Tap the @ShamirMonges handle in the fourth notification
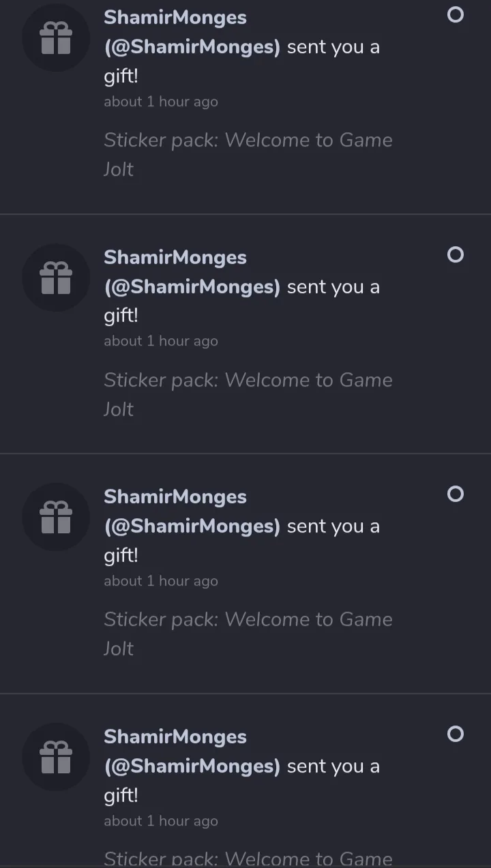Screen dimensions: 491x868 coord(192,766)
